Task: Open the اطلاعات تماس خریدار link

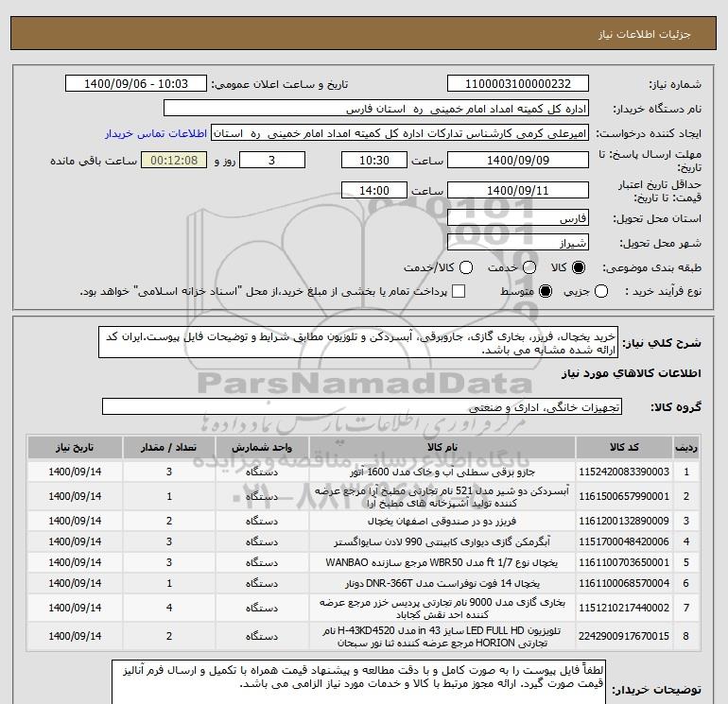Action: (156, 133)
